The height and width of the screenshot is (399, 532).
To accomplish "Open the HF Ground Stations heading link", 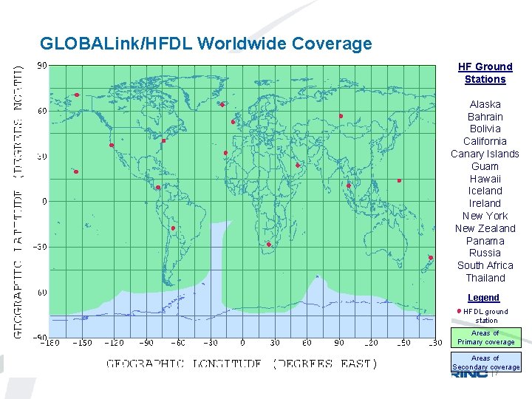I will pyautogui.click(x=485, y=73).
